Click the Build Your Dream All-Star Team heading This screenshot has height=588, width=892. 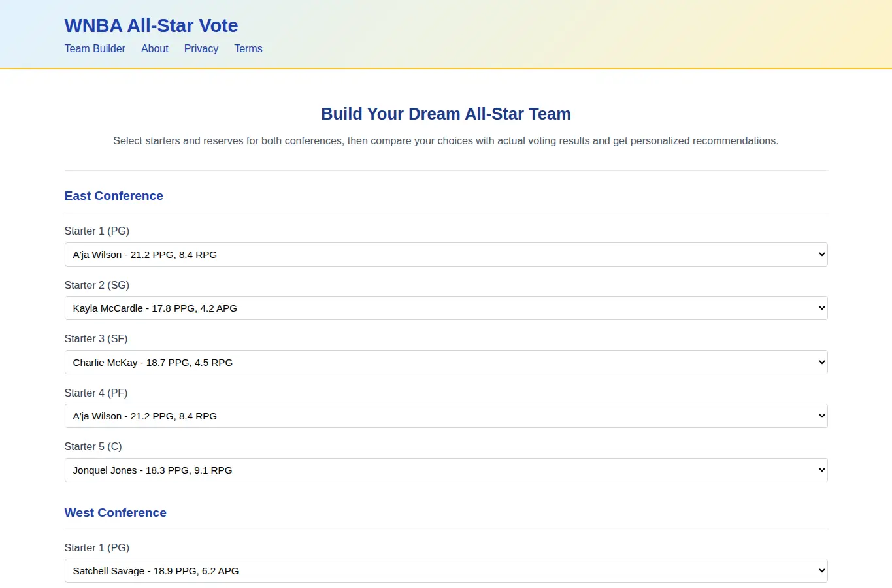(446, 114)
